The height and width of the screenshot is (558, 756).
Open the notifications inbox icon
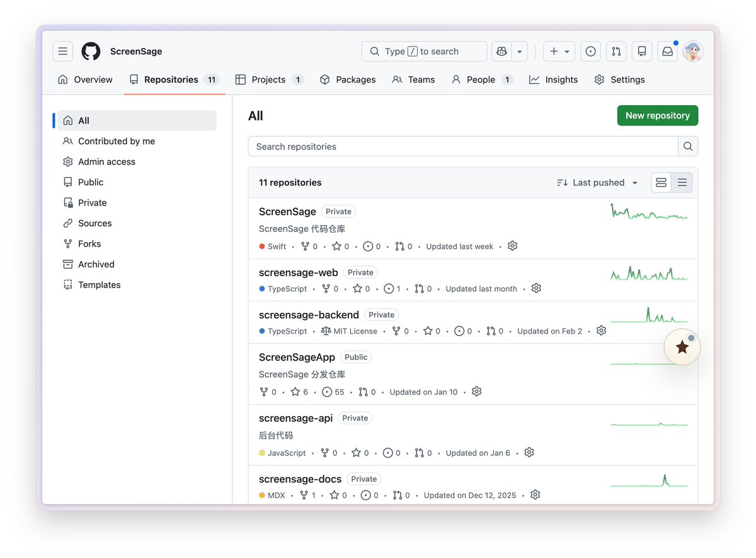click(667, 51)
